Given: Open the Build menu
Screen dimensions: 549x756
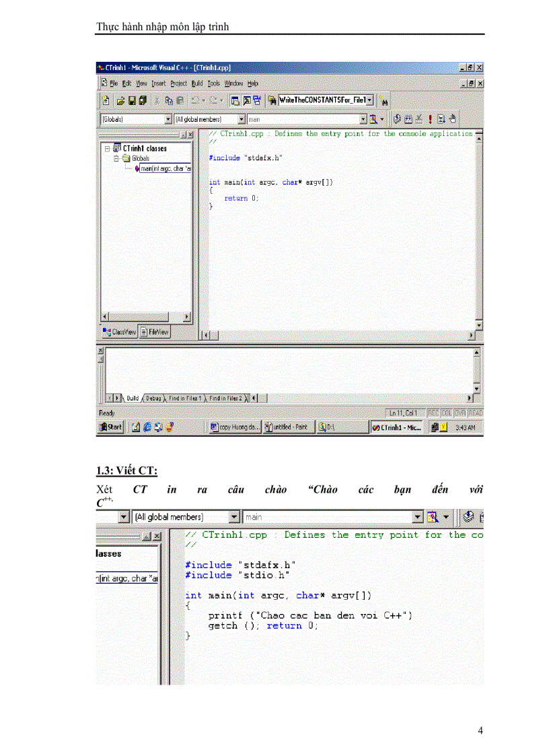Looking at the screenshot, I should [198, 83].
